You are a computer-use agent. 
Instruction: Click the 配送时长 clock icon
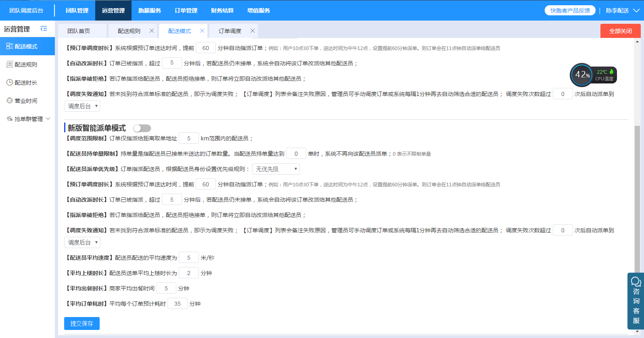pyautogui.click(x=10, y=82)
